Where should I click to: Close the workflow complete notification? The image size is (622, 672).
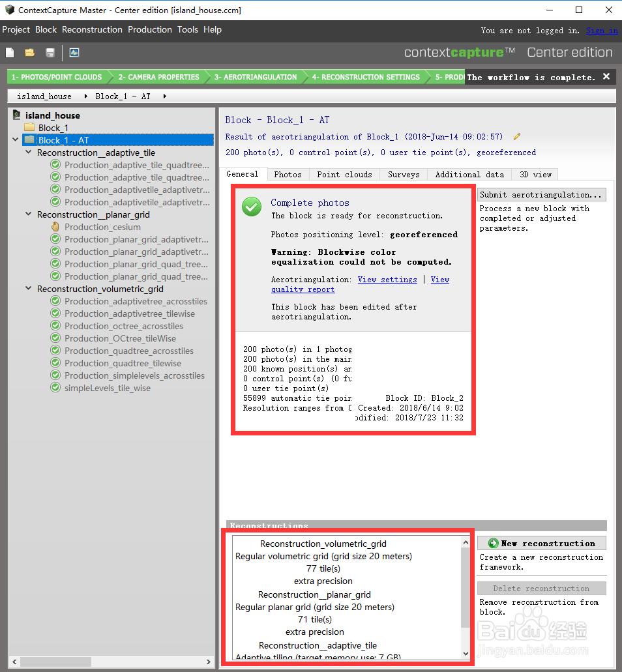(606, 77)
